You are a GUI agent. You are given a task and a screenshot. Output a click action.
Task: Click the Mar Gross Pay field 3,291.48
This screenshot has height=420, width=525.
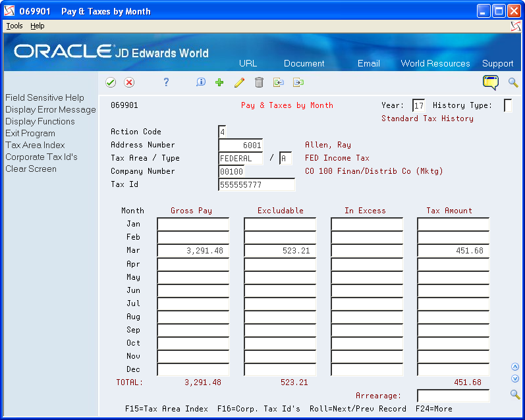193,250
